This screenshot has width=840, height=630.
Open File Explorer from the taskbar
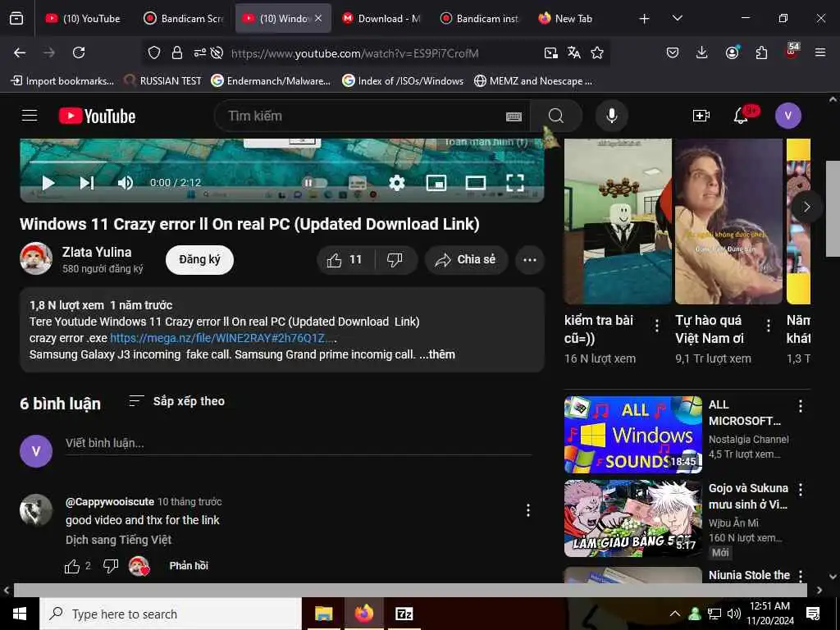click(x=323, y=614)
